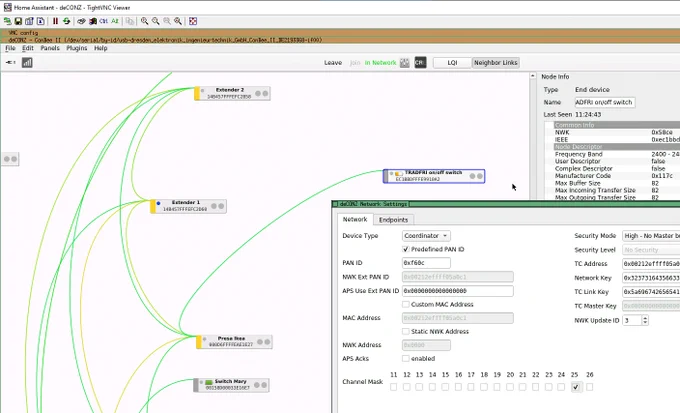Click the New Connection toolbar icon
Viewport: 680px width, 413px height.
7,21
